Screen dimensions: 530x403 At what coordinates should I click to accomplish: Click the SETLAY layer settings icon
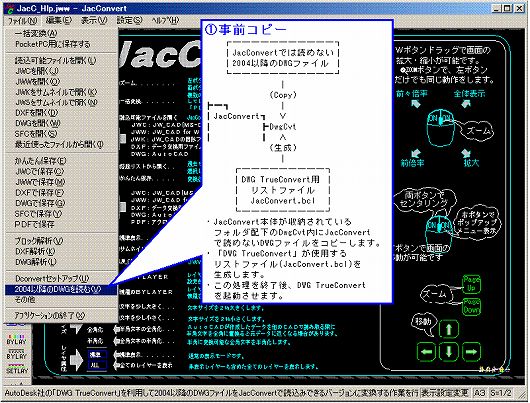[x=16, y=369]
